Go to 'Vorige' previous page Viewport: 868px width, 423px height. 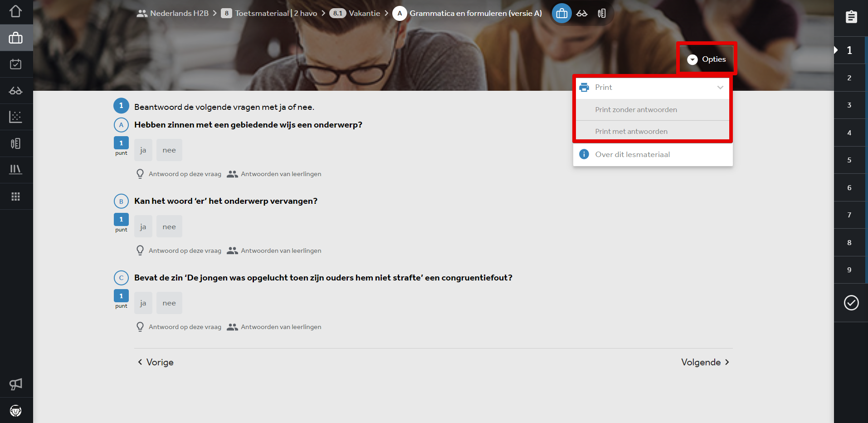156,362
